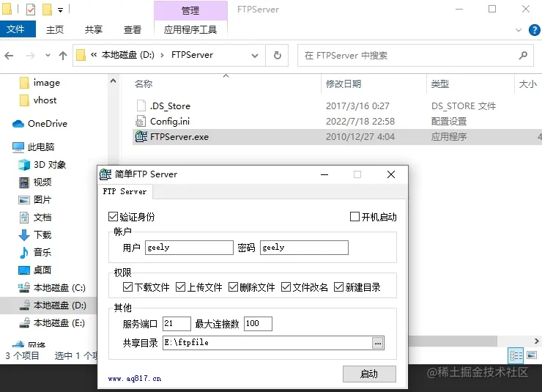This screenshot has width=542, height=392.
Task: Click the 最大连接数 input field
Action: 258,324
